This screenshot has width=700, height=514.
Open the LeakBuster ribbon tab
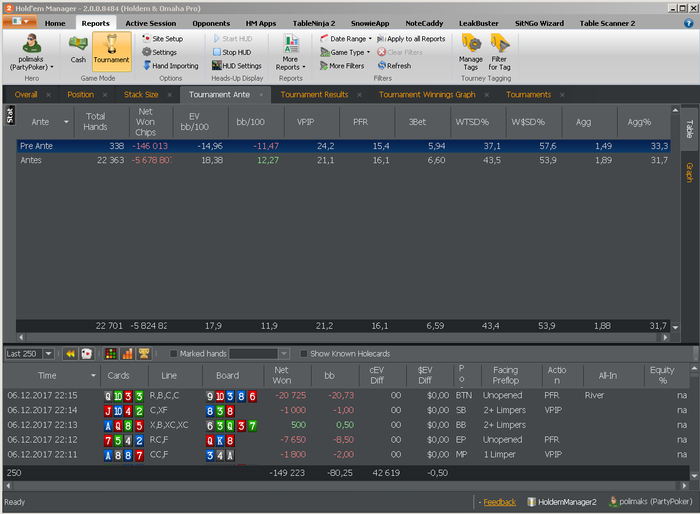click(x=479, y=23)
